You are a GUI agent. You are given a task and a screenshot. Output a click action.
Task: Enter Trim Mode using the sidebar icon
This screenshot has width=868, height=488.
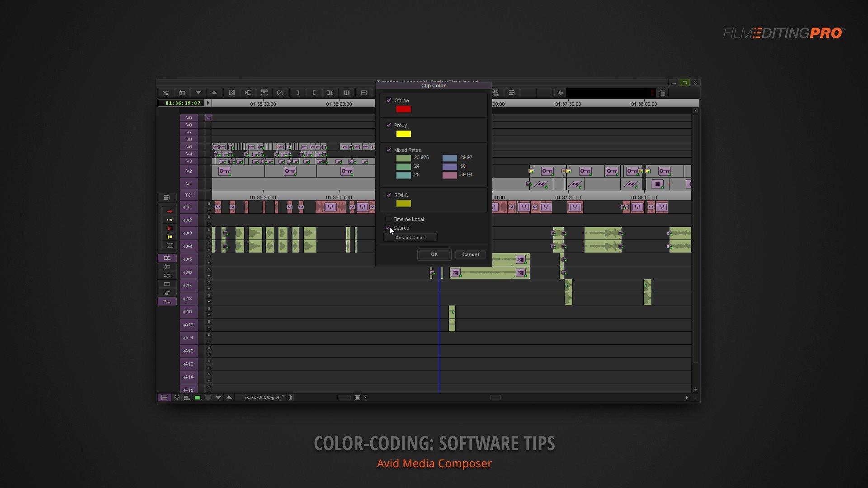pyautogui.click(x=167, y=258)
